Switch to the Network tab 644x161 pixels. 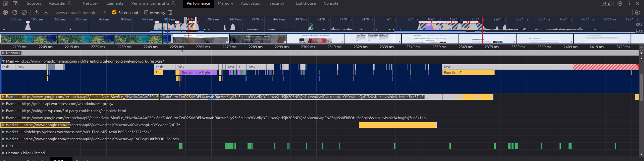pyautogui.click(x=91, y=3)
